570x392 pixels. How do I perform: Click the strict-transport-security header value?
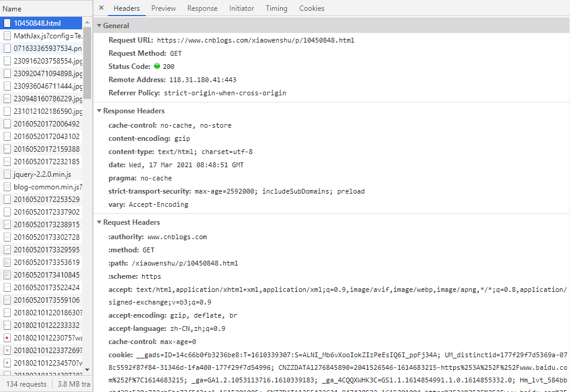279,191
